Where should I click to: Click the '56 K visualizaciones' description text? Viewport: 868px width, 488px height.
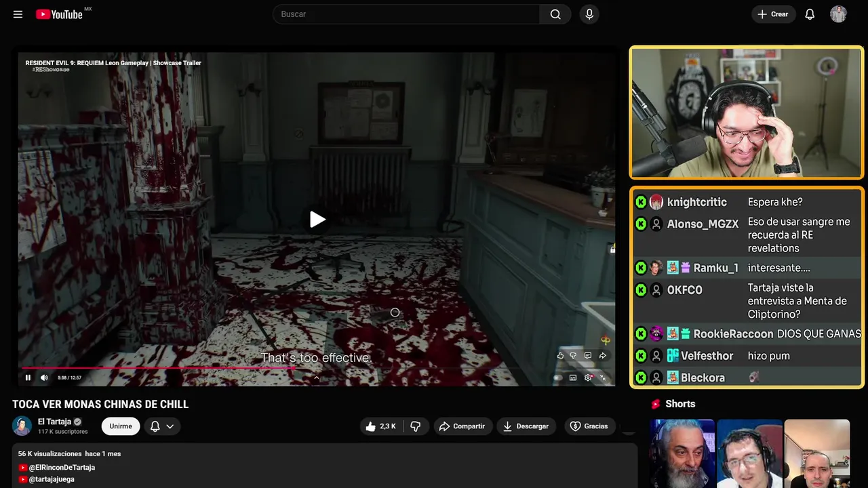coord(50,453)
